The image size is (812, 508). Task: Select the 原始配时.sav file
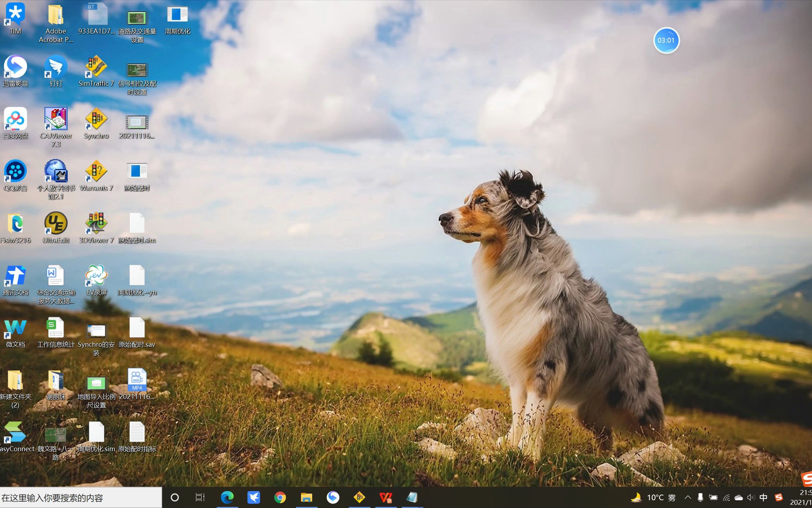tap(137, 332)
